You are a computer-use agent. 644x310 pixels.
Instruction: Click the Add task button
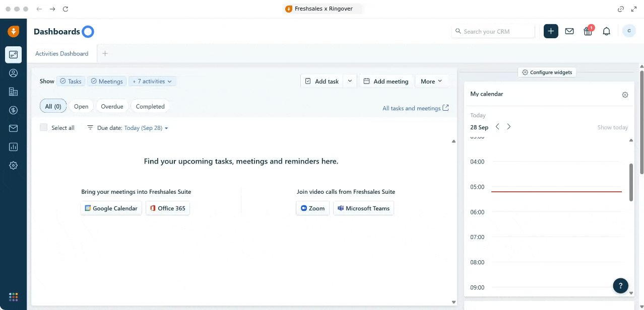click(x=322, y=81)
